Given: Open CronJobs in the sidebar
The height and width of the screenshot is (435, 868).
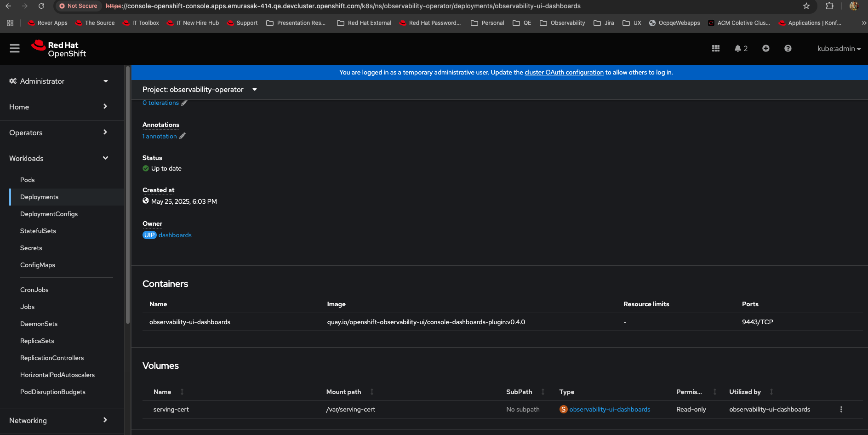Looking at the screenshot, I should point(34,290).
